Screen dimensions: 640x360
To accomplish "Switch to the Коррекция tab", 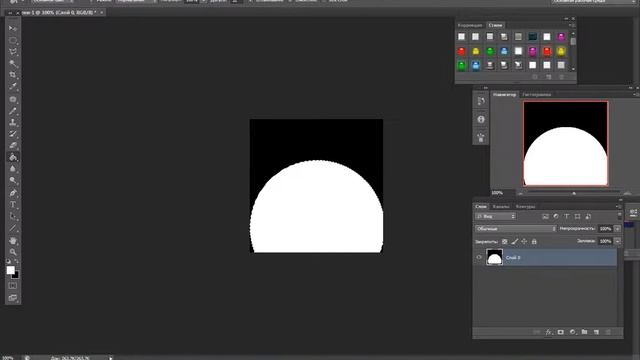I will pos(470,25).
